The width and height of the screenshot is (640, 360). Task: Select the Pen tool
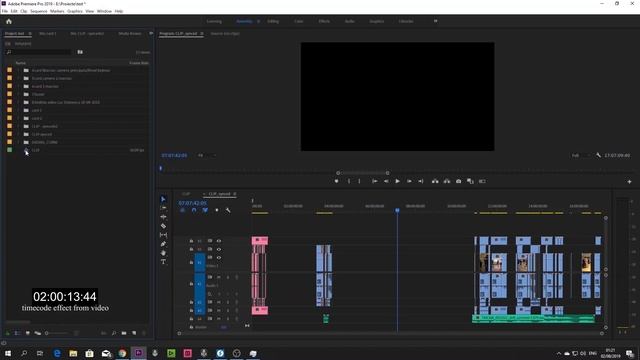[163, 244]
